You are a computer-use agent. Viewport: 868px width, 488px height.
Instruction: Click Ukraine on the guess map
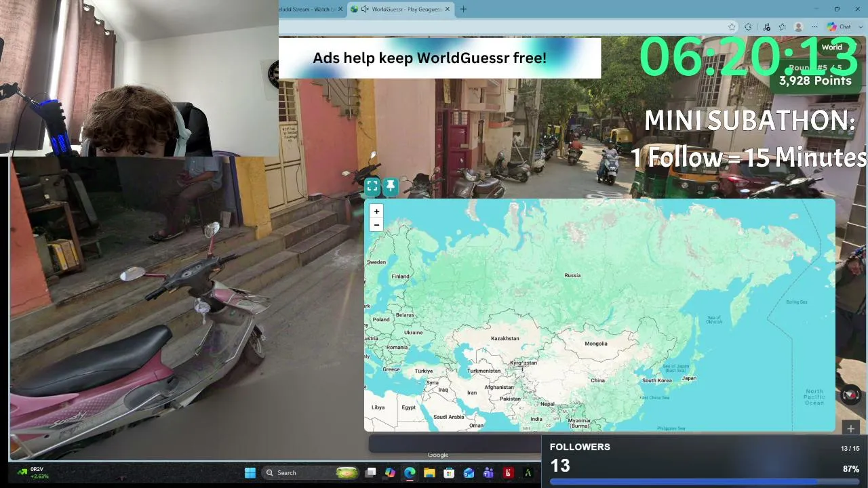413,333
